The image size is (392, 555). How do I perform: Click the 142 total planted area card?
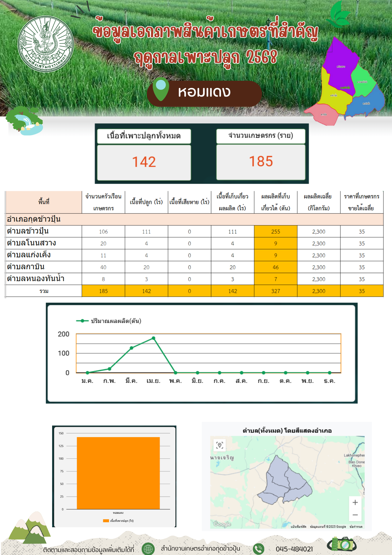pyautogui.click(x=144, y=162)
